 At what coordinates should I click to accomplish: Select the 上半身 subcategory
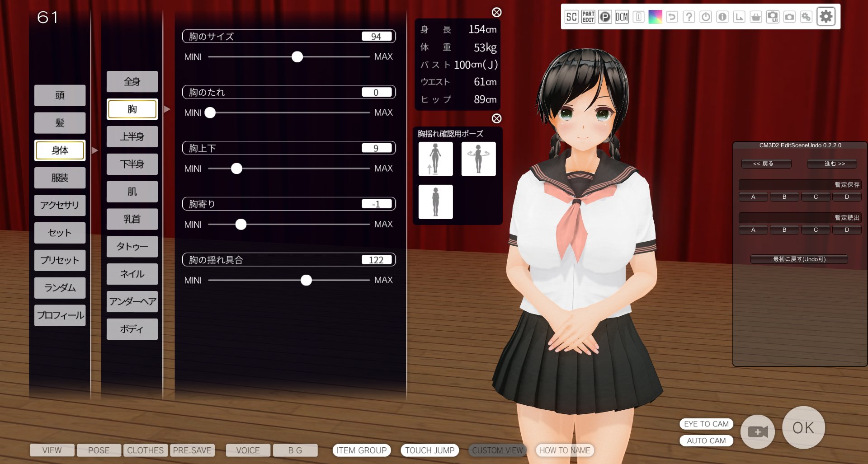pos(132,137)
